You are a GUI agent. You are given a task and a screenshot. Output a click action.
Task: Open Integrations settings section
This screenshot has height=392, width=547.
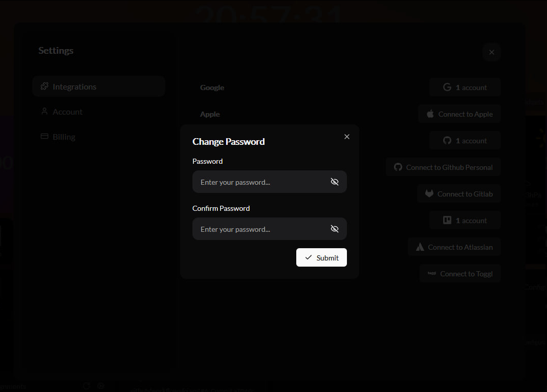pos(98,86)
